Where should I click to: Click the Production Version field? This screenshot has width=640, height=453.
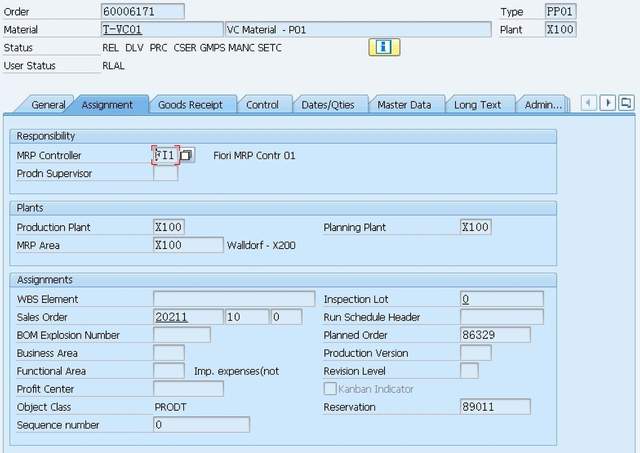click(x=475, y=353)
